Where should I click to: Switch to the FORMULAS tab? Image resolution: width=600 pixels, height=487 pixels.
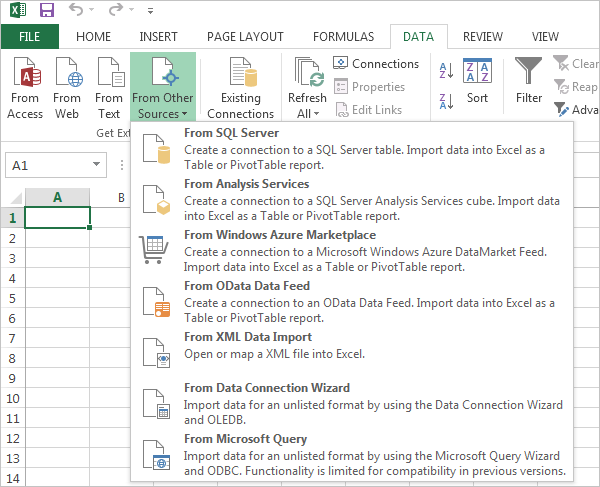coord(344,37)
